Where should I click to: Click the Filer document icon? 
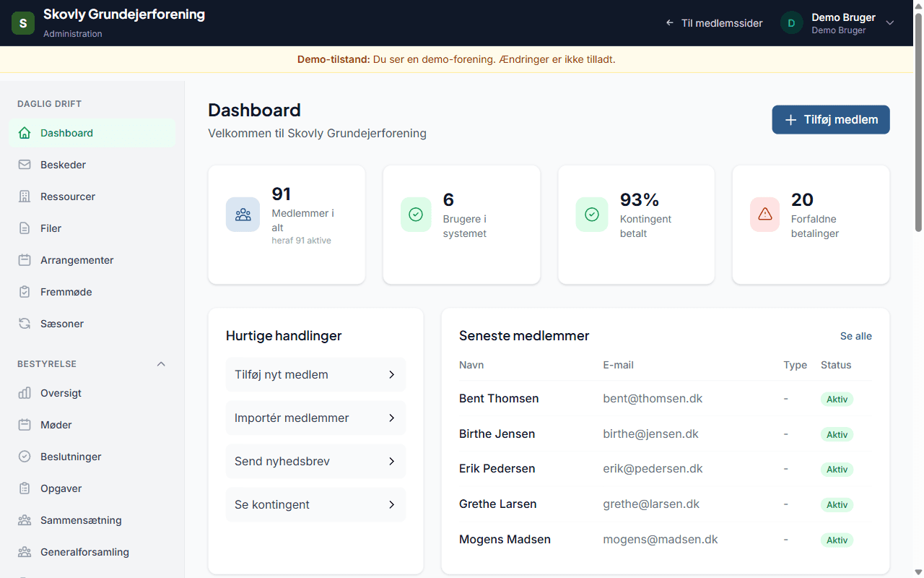(25, 228)
